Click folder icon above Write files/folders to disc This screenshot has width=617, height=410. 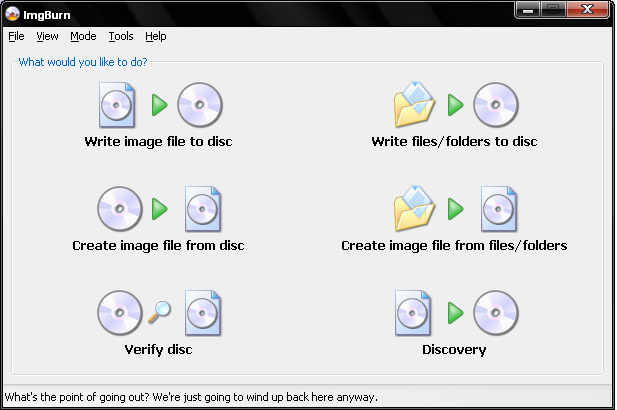coord(414,105)
